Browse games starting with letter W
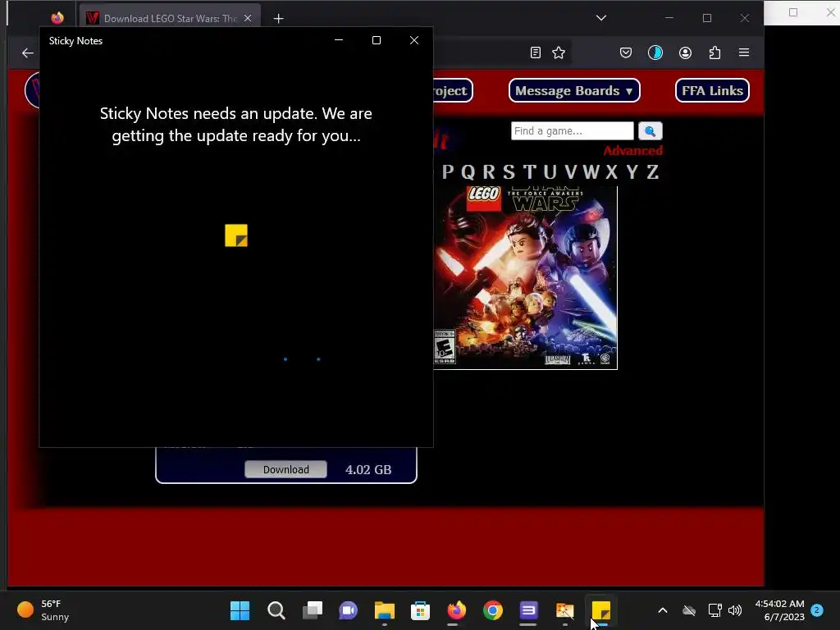 point(591,172)
